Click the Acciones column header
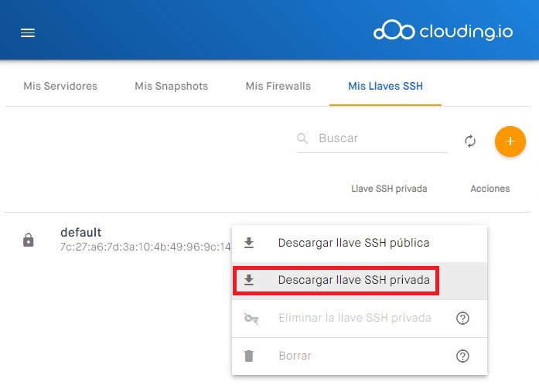Screen dimensions: 539x392 pos(490,189)
